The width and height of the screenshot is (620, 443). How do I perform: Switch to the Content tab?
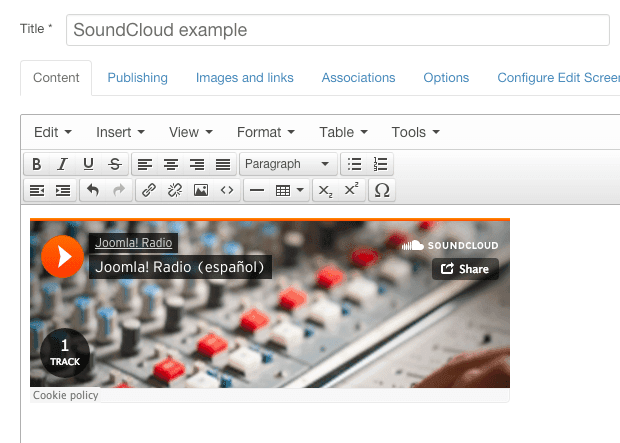pos(56,78)
